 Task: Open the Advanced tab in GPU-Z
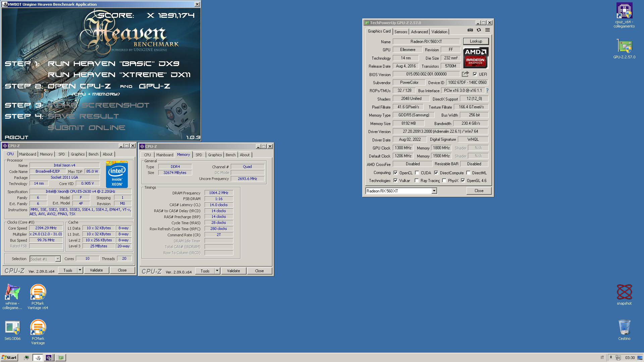(x=419, y=32)
